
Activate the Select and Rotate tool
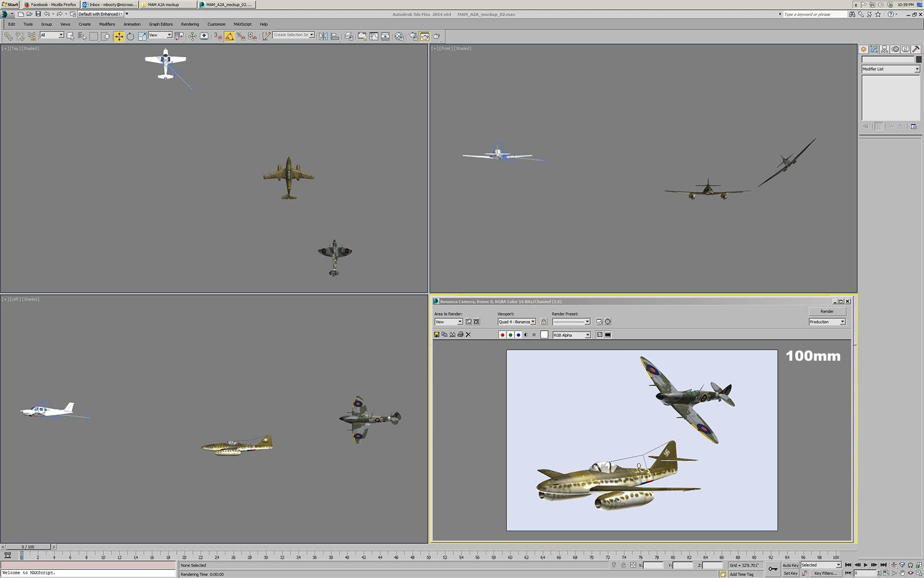131,36
